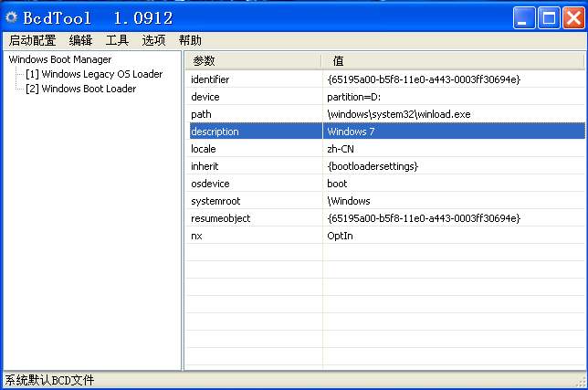Click the 系统默认BCD文件 status bar text
This screenshot has width=588, height=390.
[49, 380]
